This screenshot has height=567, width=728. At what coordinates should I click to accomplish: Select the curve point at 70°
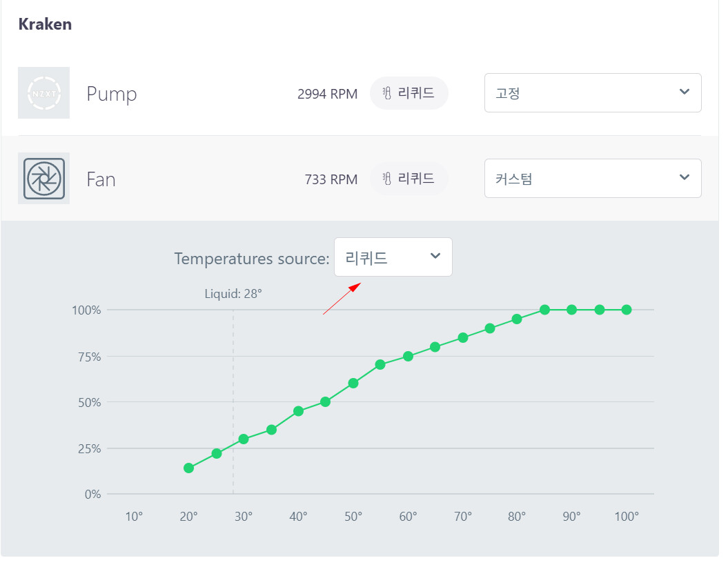pyautogui.click(x=463, y=337)
